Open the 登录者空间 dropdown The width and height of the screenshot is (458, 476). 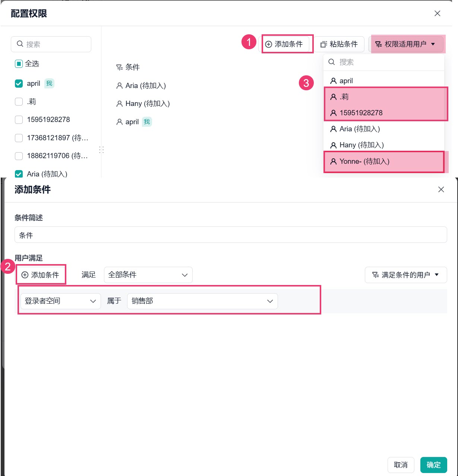click(x=61, y=301)
